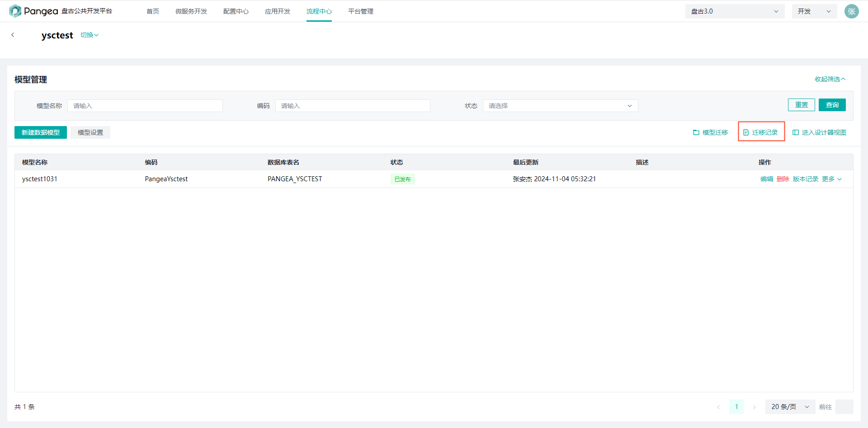Click the 描述 column header
Image resolution: width=868 pixels, height=428 pixels.
click(x=642, y=162)
